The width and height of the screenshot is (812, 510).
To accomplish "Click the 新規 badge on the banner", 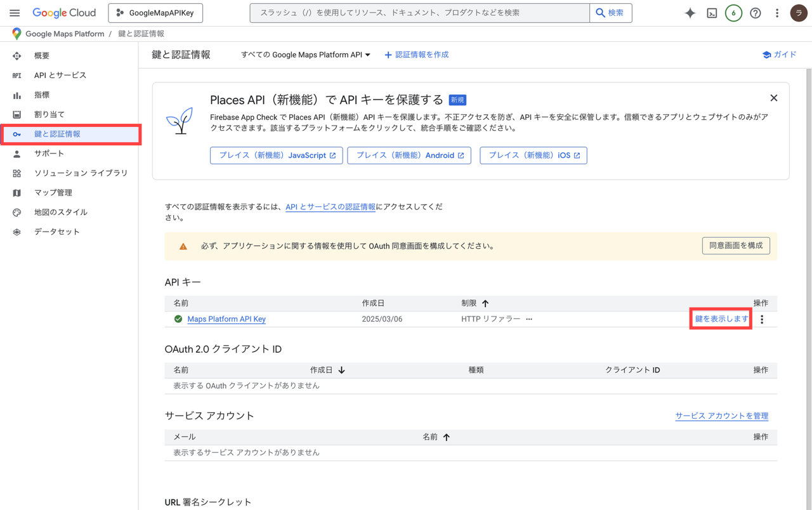I will [457, 100].
